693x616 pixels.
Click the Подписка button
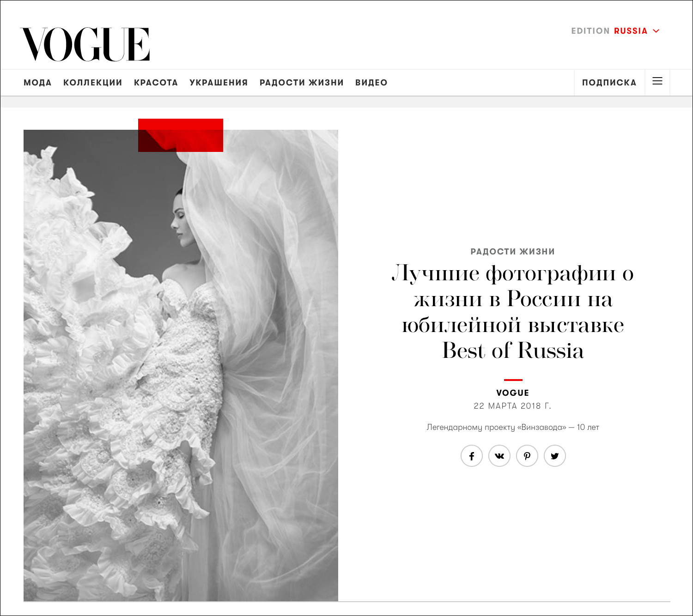point(609,83)
